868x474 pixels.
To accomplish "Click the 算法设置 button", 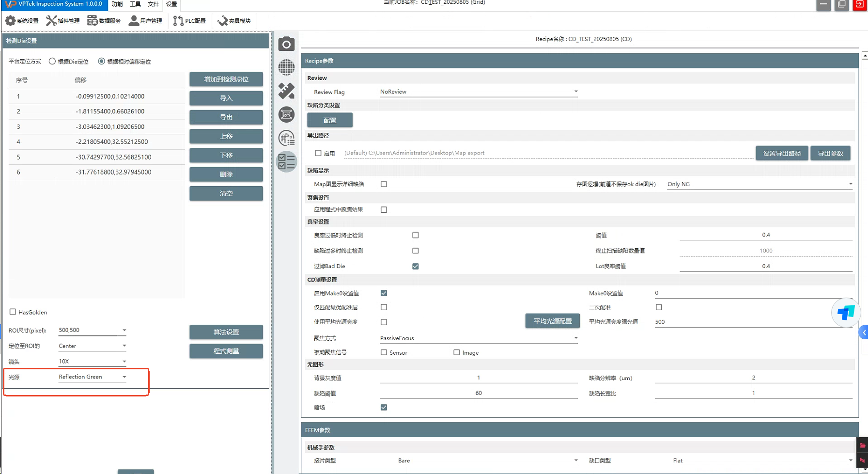I will pos(226,332).
